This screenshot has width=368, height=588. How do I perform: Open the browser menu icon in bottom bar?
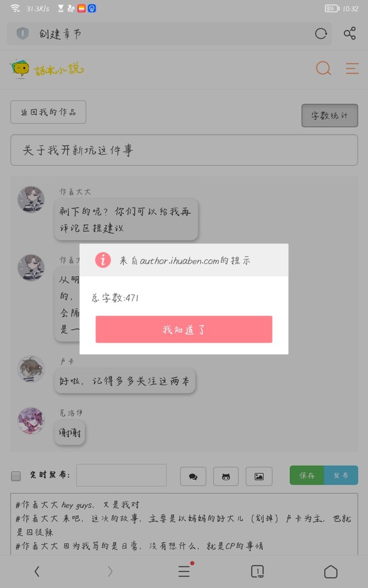(x=185, y=571)
